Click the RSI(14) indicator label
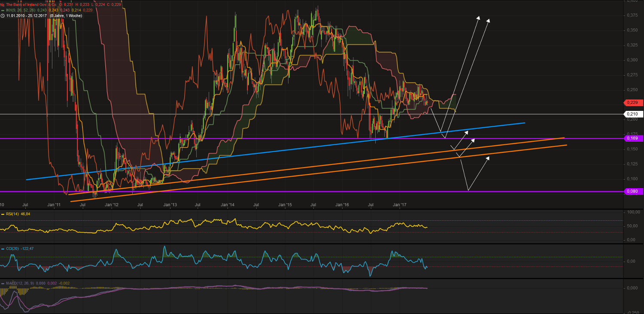Viewport: 644px width, 314px height. click(12, 214)
